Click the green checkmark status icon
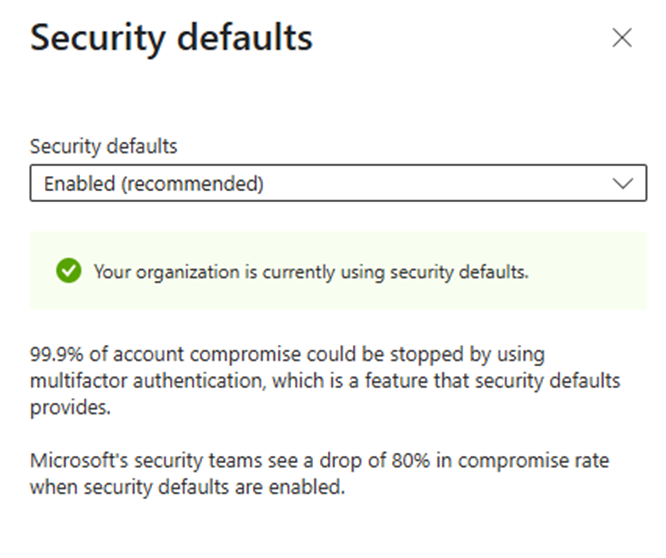666x558 pixels. point(68,271)
